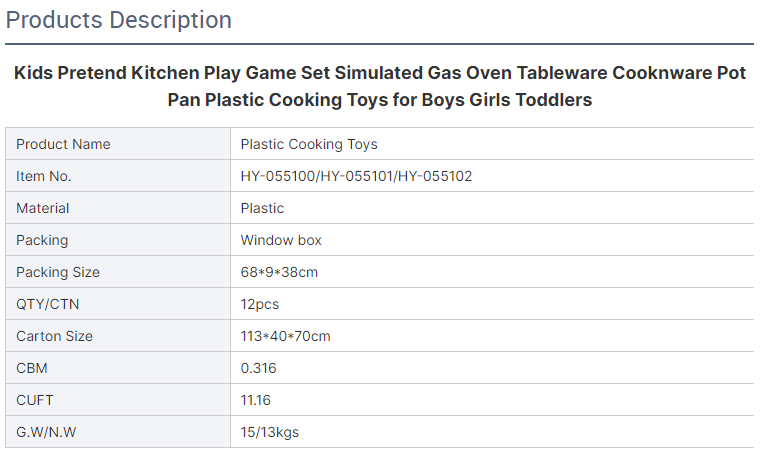This screenshot has width=766, height=457.
Task: Select the 113*40*70cm carton size value
Action: (285, 336)
